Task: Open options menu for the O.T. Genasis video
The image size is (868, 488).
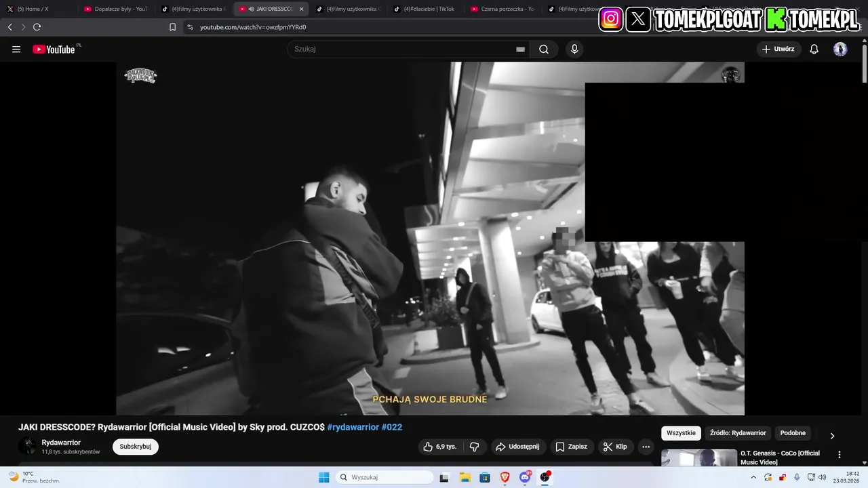Action: tap(840, 455)
